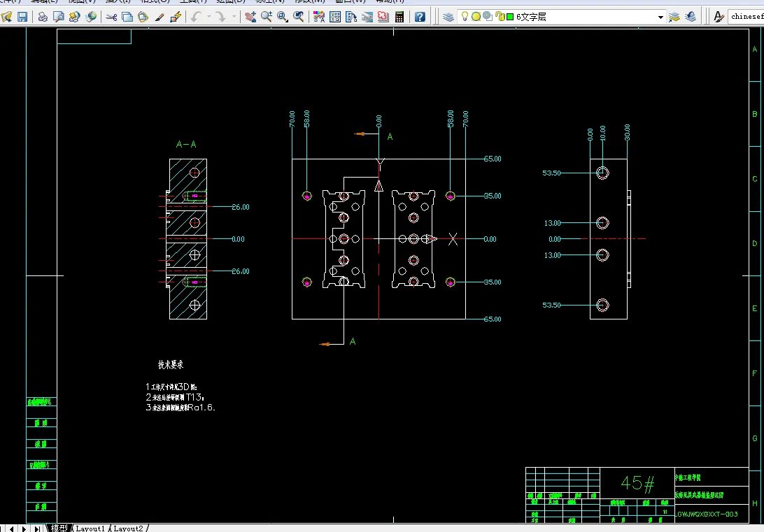Click the last tab scroll arrow
This screenshot has width=764, height=532.
pos(37,528)
